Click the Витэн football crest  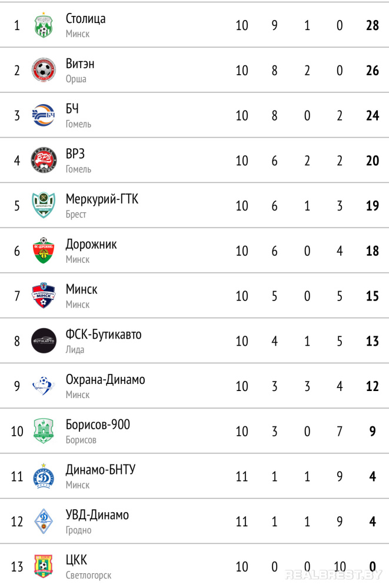point(44,71)
